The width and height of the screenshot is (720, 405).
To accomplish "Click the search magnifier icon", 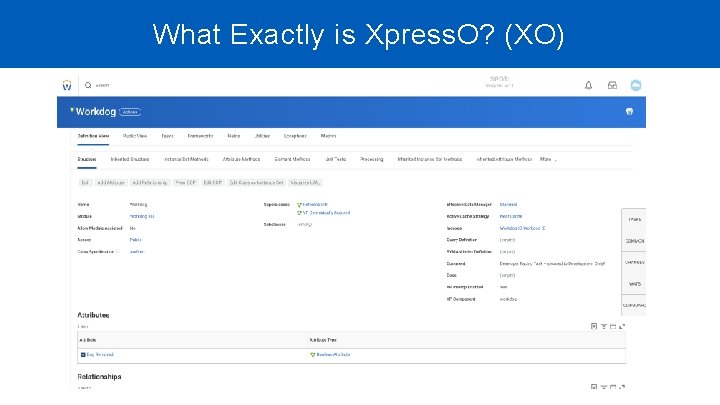I will pos(88,85).
